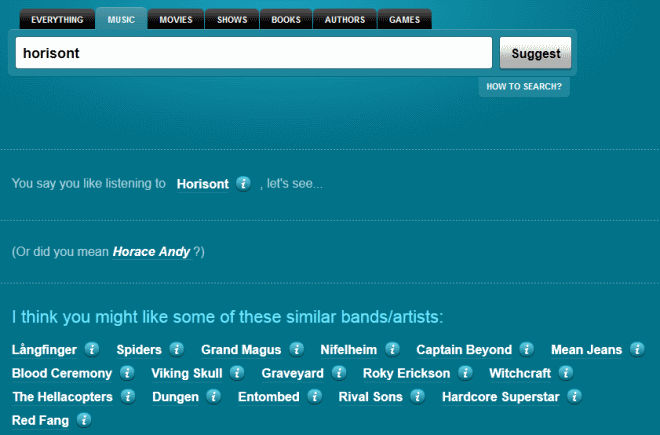
Task: Visit the Hardcore Superstar link
Action: 500,397
